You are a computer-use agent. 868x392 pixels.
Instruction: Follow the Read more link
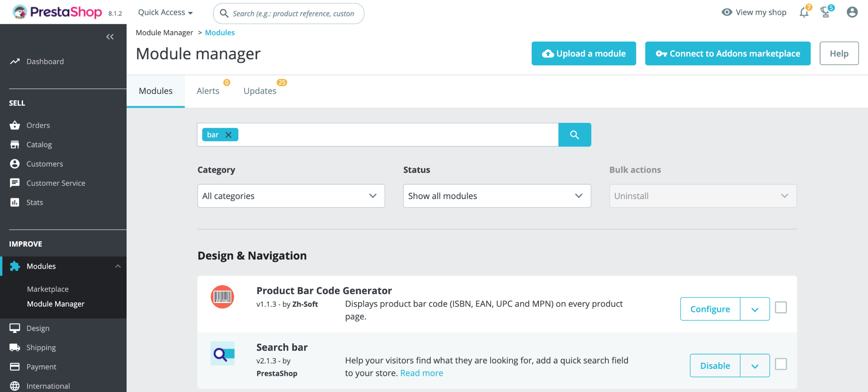421,373
